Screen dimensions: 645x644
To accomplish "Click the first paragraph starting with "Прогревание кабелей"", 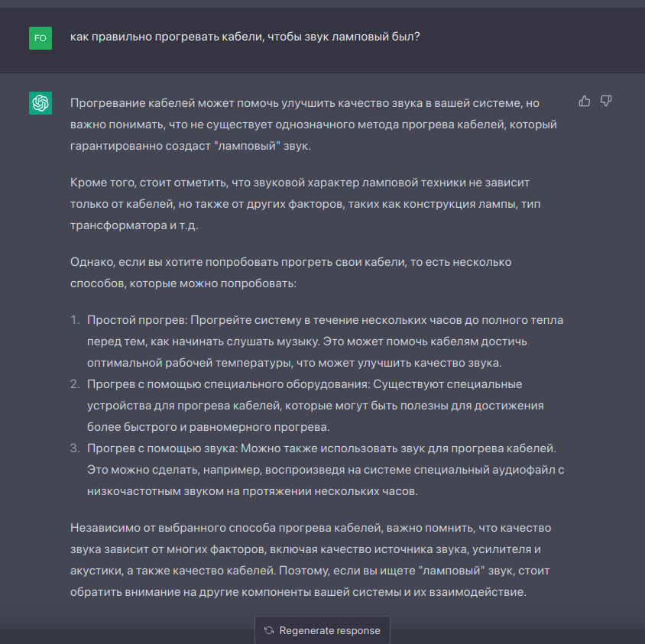I will [313, 124].
